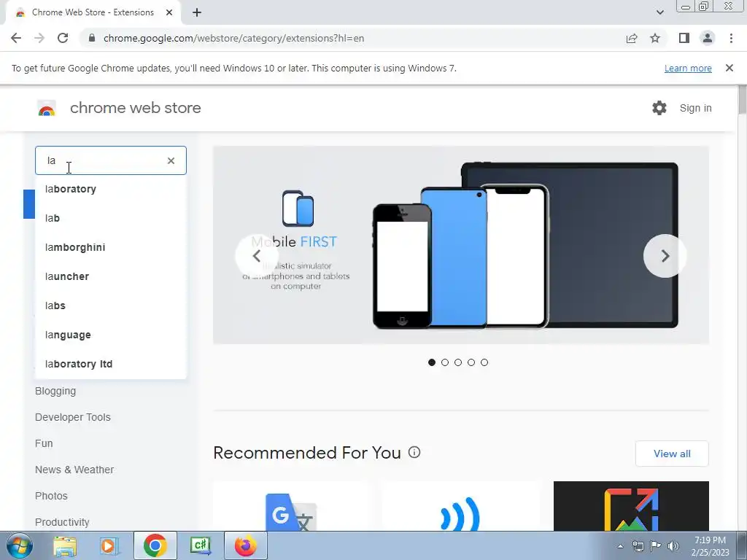This screenshot has width=747, height=560.
Task: Select the 'language' suggestion
Action: click(111, 335)
